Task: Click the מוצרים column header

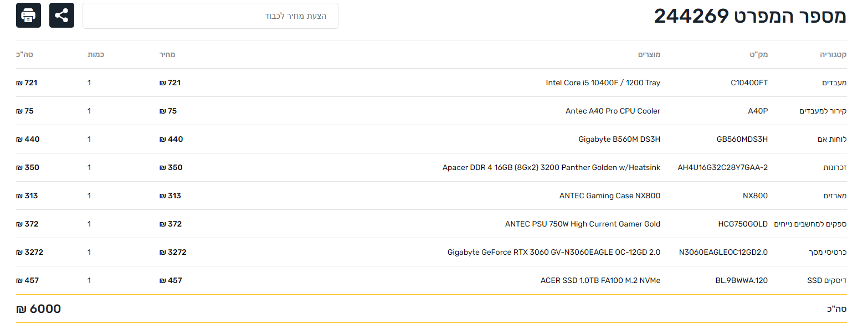Action: click(649, 55)
